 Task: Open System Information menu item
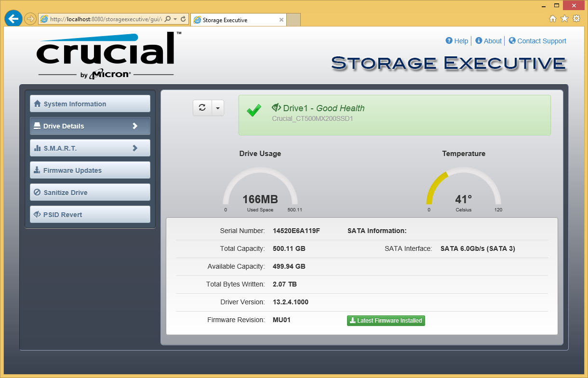(90, 104)
